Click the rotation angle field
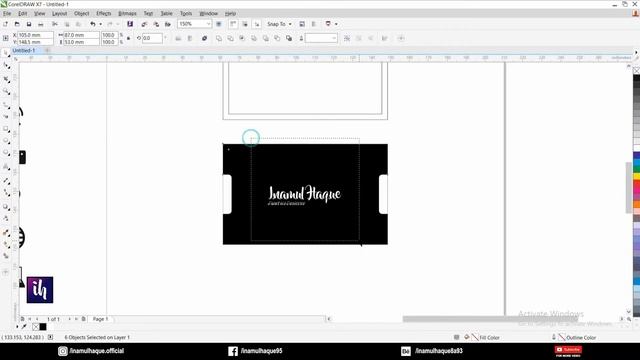The width and height of the screenshot is (640, 360). [152, 38]
